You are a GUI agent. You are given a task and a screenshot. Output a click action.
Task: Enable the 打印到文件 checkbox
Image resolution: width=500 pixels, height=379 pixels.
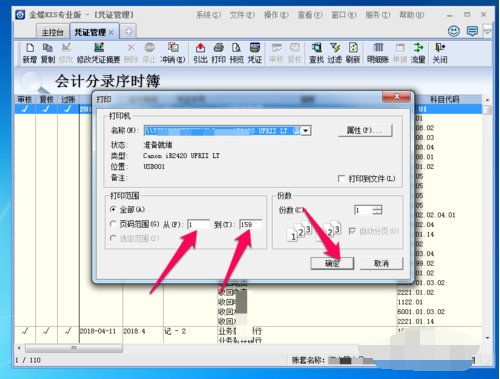click(x=341, y=178)
